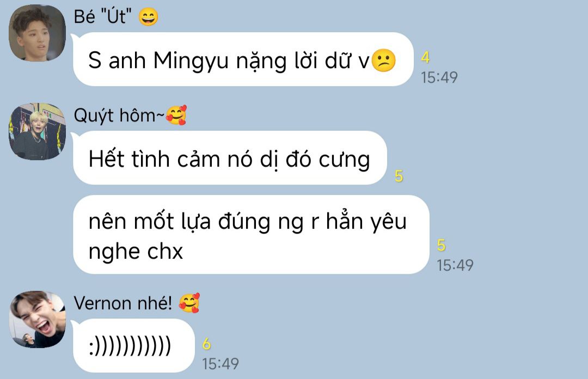Select the hearts emoji beside Vernon nhé!
Image resolution: width=588 pixels, height=379 pixels.
pyautogui.click(x=189, y=303)
